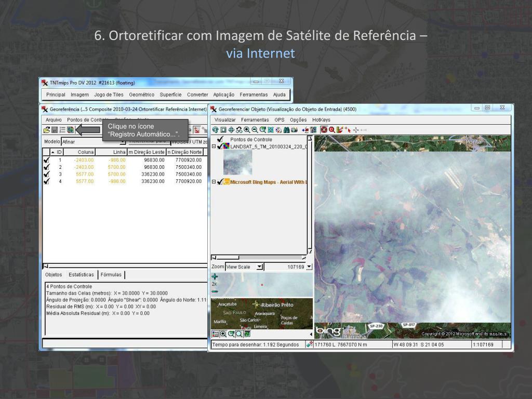Open the Geométrico menu

tap(141, 95)
